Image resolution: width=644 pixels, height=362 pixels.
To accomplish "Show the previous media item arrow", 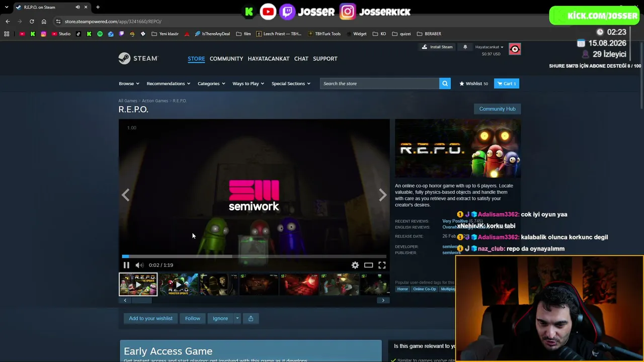I will [125, 195].
